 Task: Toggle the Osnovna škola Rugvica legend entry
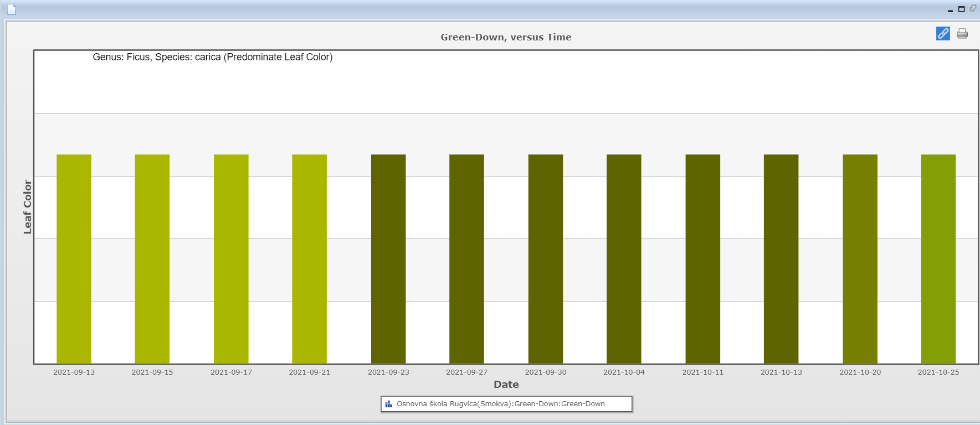[x=500, y=404]
